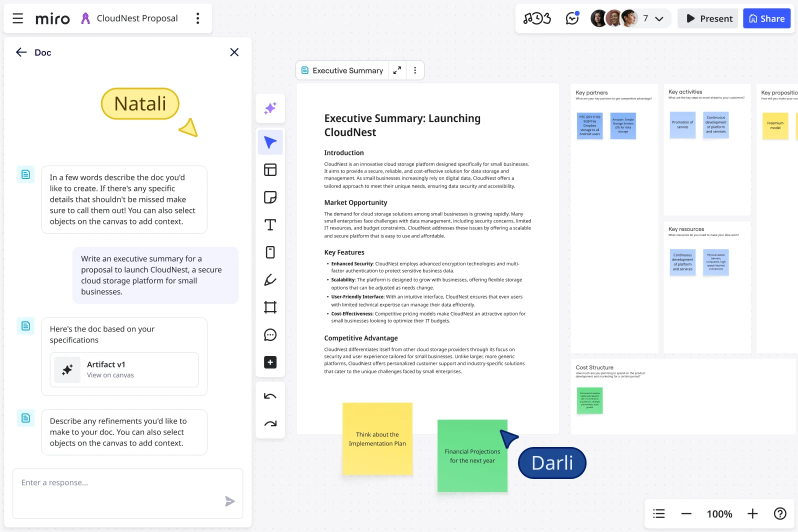This screenshot has width=798, height=532.
Task: Click the CloudNest Proposal board name
Action: pos(137,18)
